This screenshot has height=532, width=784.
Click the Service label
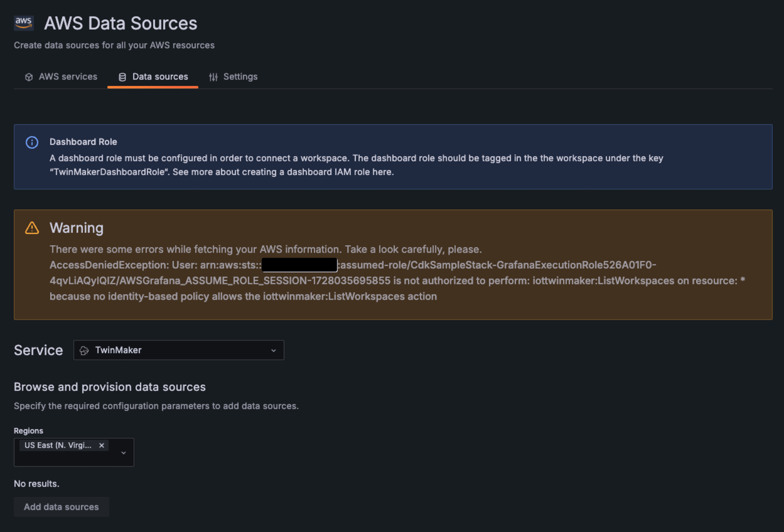click(38, 350)
